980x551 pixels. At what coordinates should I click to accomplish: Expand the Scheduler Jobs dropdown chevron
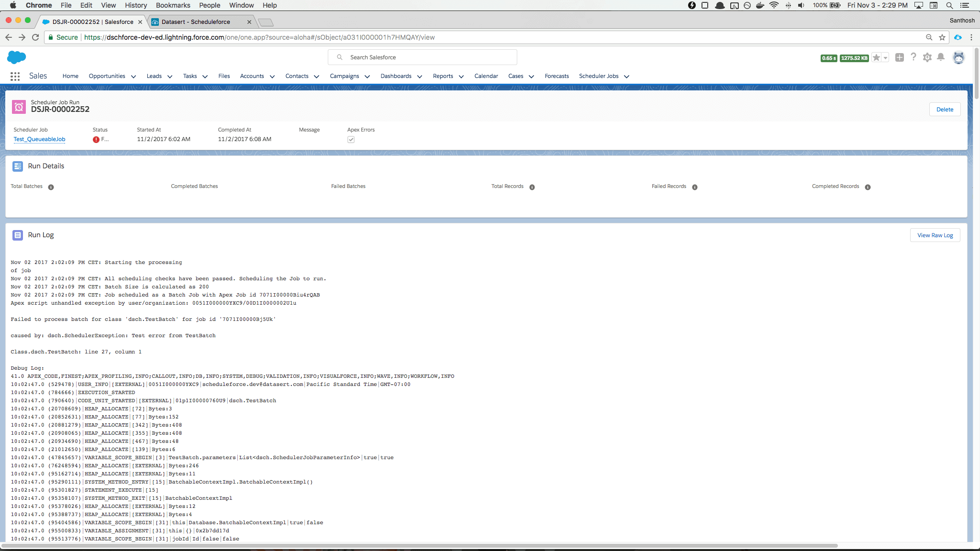[627, 77]
